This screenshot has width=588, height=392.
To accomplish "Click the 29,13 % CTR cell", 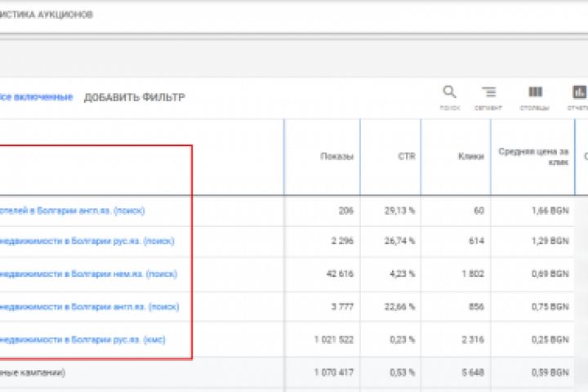I will [x=400, y=211].
